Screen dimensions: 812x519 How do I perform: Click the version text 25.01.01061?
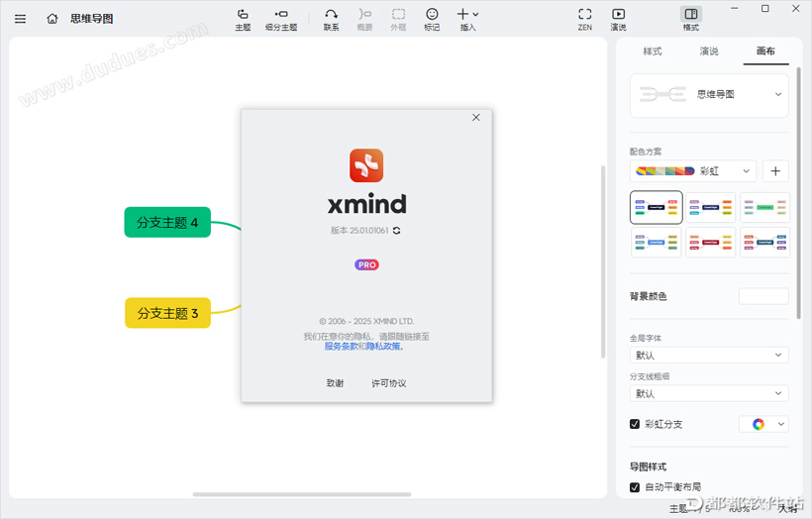368,231
